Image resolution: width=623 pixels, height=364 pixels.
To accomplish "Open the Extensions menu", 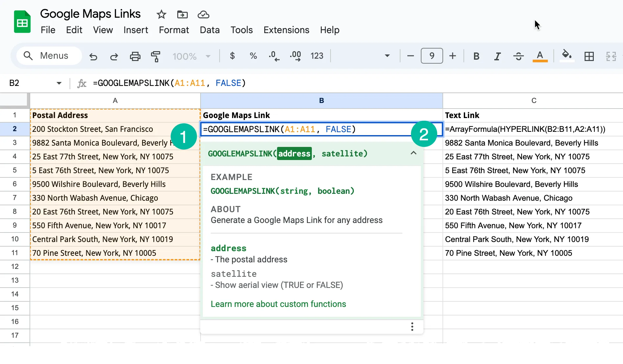I will click(x=286, y=30).
